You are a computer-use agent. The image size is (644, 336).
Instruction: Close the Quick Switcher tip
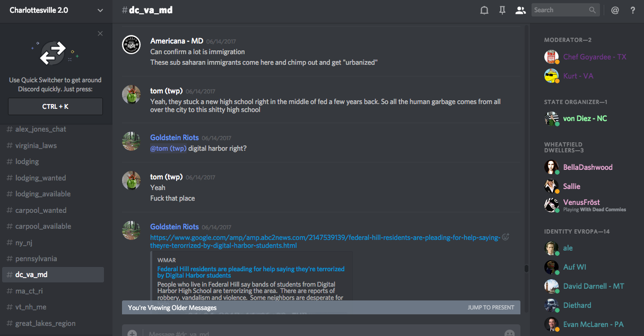coord(100,33)
